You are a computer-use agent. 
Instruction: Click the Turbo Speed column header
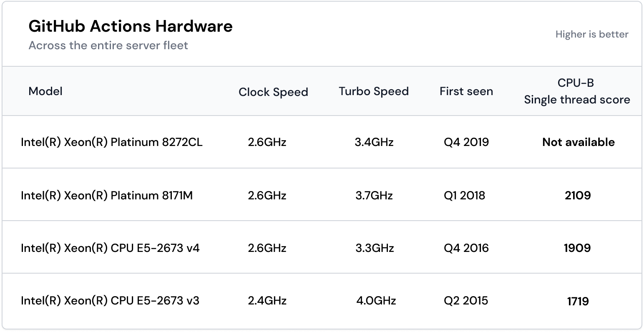coord(373,91)
